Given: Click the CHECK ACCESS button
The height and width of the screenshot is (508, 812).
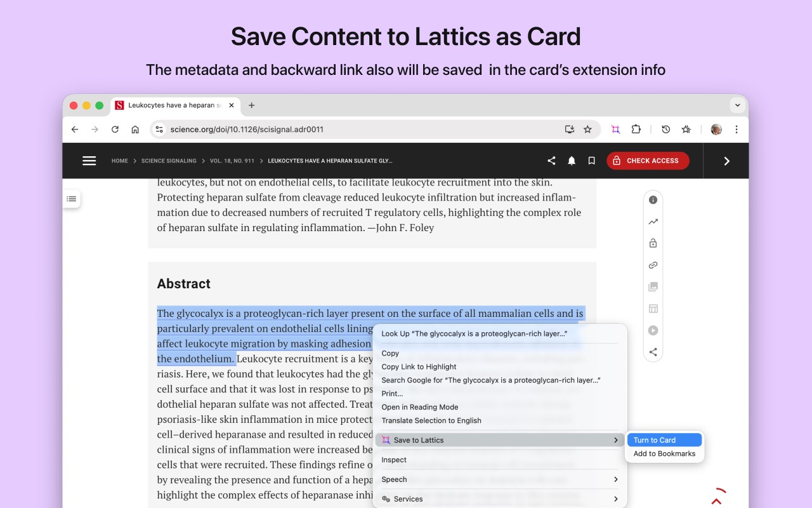Looking at the screenshot, I should pyautogui.click(x=648, y=161).
